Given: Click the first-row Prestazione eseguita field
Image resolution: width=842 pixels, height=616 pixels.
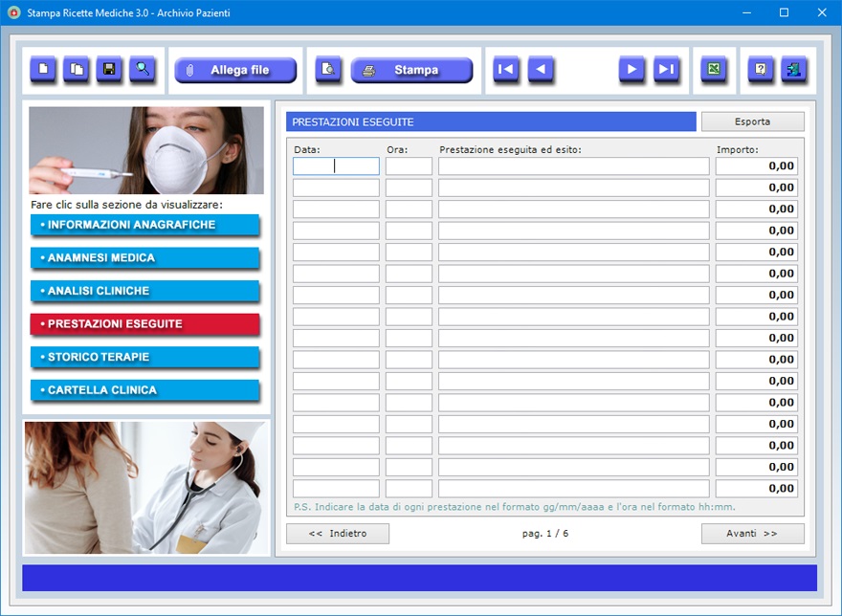Looking at the screenshot, I should click(x=573, y=165).
